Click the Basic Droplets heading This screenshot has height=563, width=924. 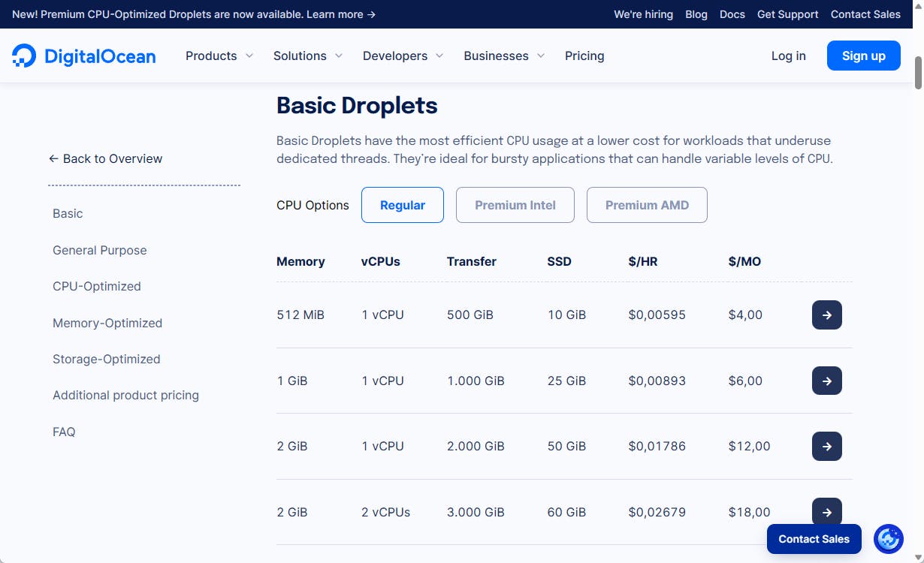coord(357,105)
